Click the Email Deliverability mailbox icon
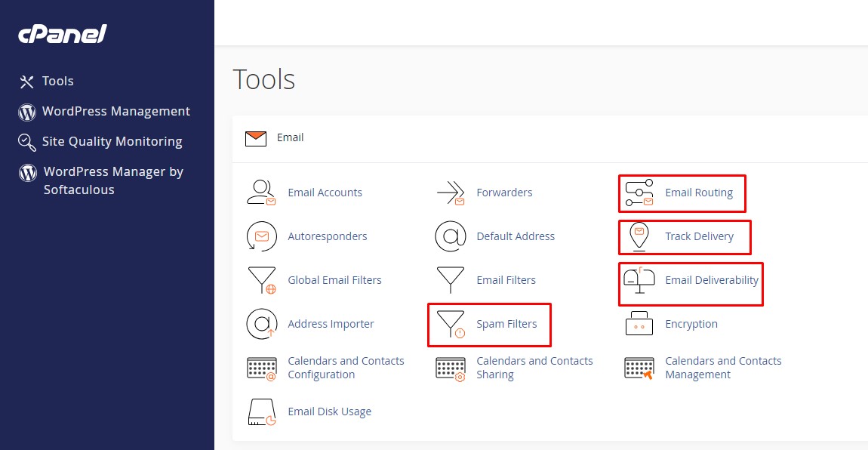 click(639, 280)
